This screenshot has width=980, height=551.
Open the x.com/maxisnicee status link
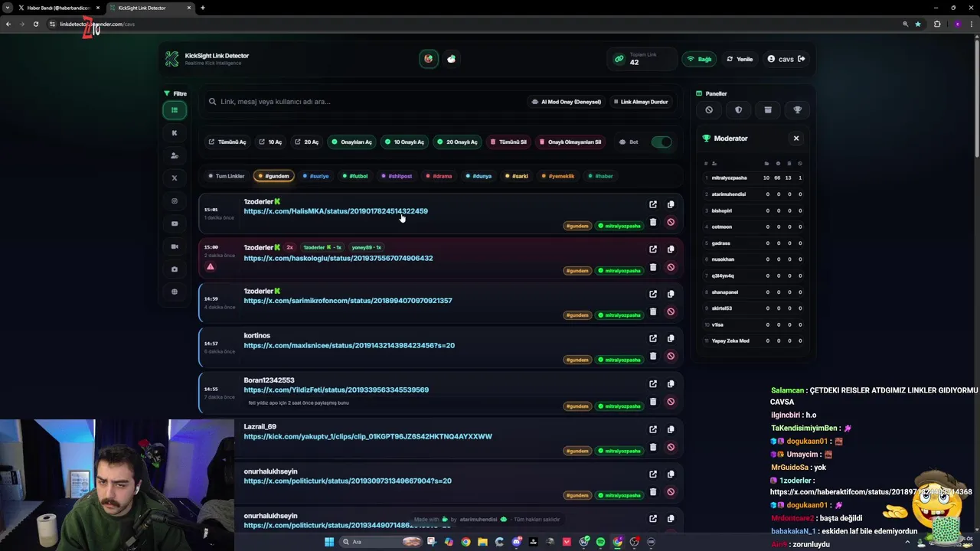pos(349,346)
